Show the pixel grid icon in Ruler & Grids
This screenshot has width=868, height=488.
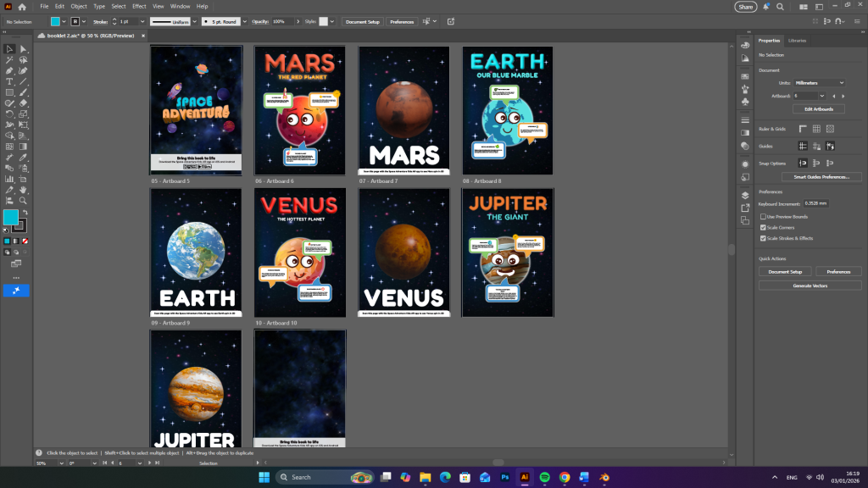coord(831,129)
